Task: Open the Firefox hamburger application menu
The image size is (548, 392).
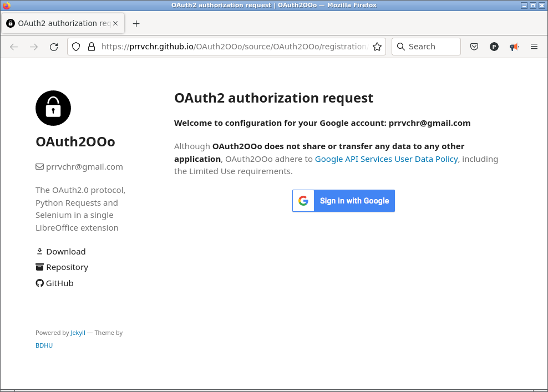Action: coord(534,47)
